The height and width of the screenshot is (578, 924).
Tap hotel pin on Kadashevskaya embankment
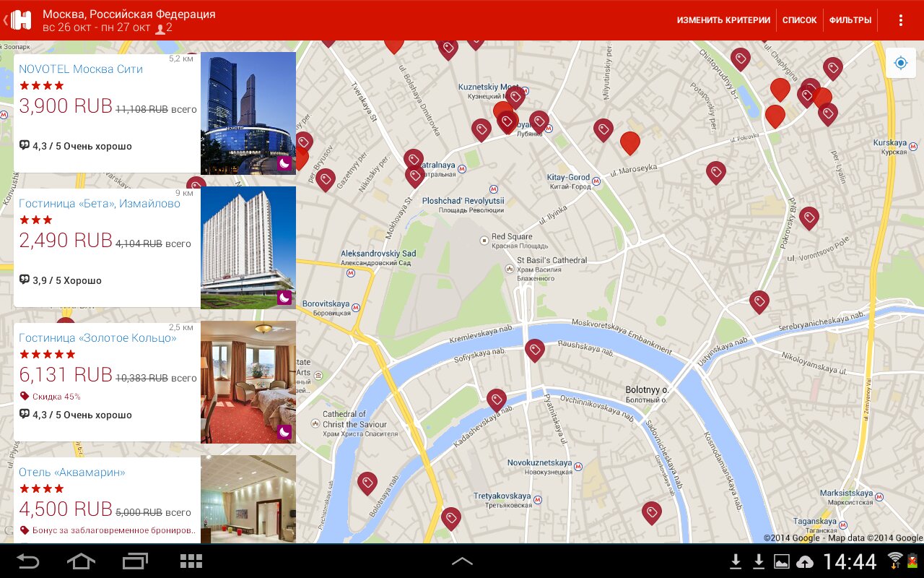coord(496,400)
